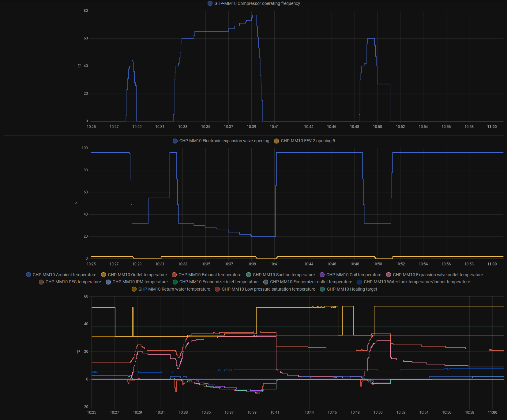This screenshot has width=507, height=420.
Task: Click Economizer inlet temperature legend icon
Action: (x=175, y=282)
